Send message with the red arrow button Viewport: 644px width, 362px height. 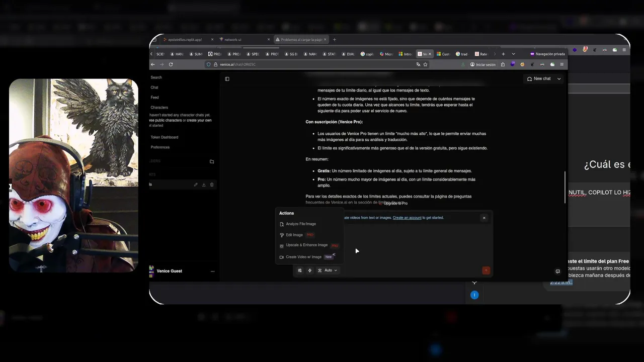point(486,270)
